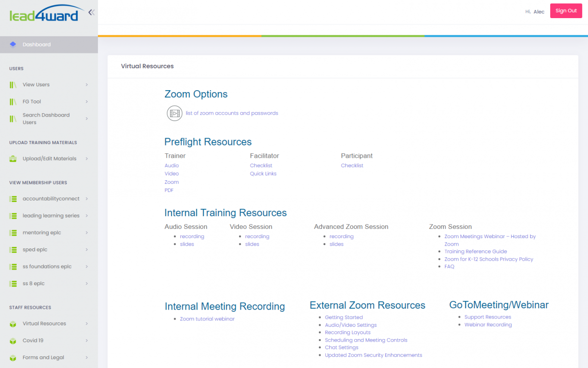Click the Sign Out button
The width and height of the screenshot is (588, 368).
coord(566,11)
